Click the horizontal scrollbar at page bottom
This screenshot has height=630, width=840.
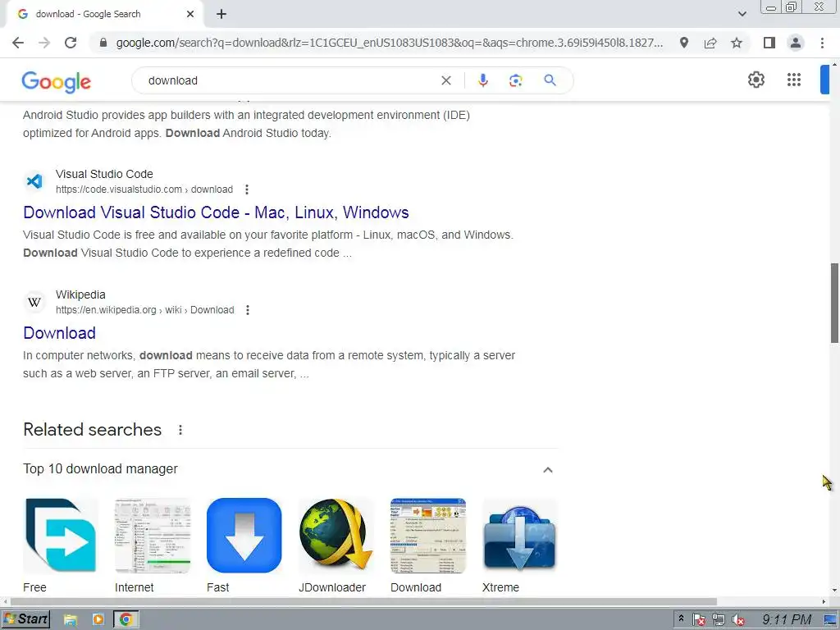coord(363,601)
